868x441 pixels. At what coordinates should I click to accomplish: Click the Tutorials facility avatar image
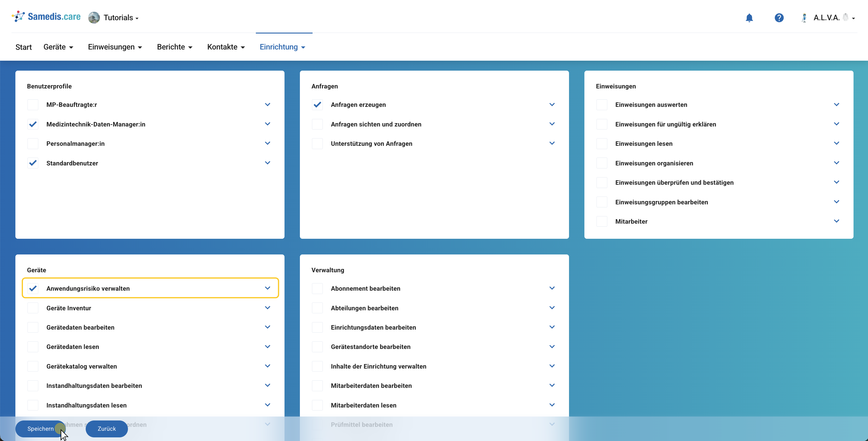coord(94,18)
